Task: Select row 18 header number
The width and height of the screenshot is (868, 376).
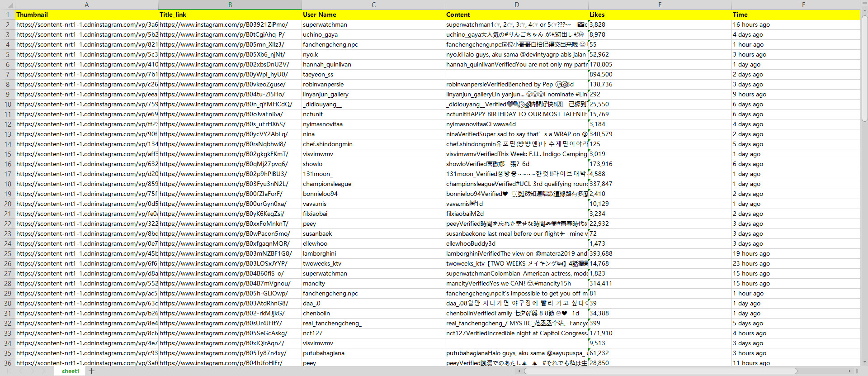Action: [8, 184]
